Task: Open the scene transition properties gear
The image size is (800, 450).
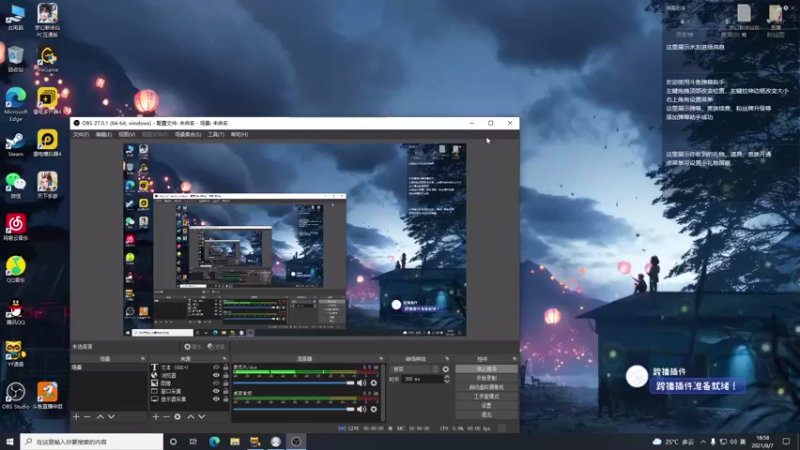Action: (x=446, y=369)
